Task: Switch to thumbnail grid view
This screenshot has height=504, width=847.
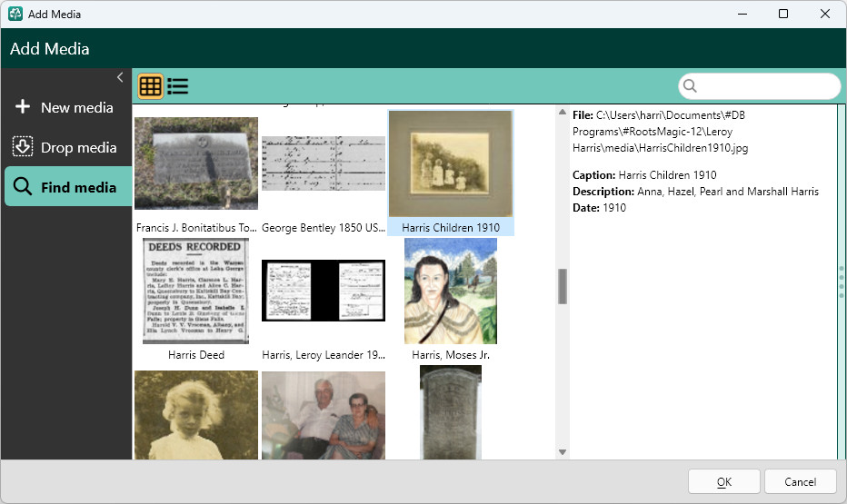Action: tap(150, 86)
